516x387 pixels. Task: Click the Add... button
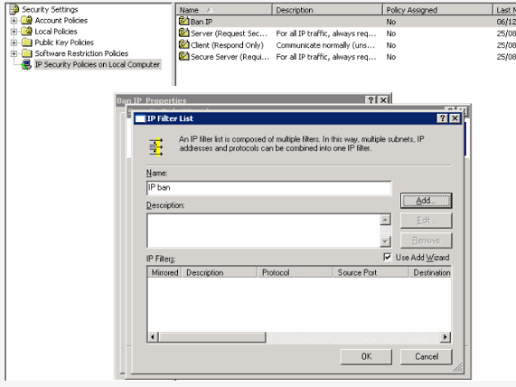click(426, 201)
